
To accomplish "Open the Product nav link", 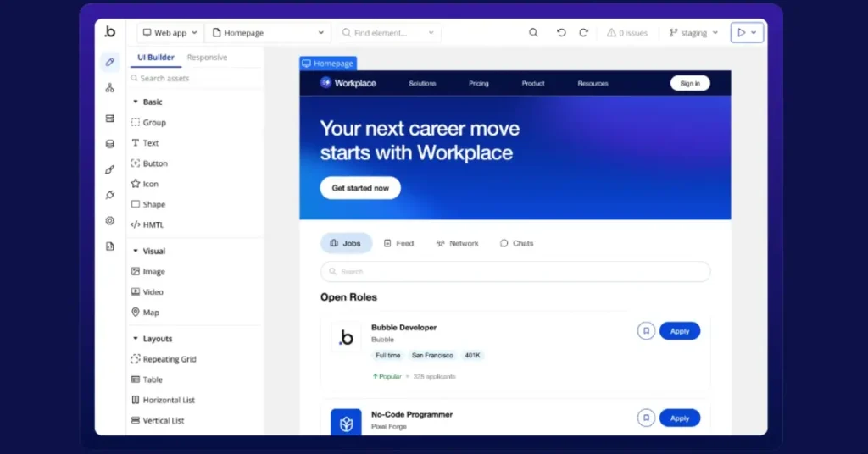I will tap(533, 84).
